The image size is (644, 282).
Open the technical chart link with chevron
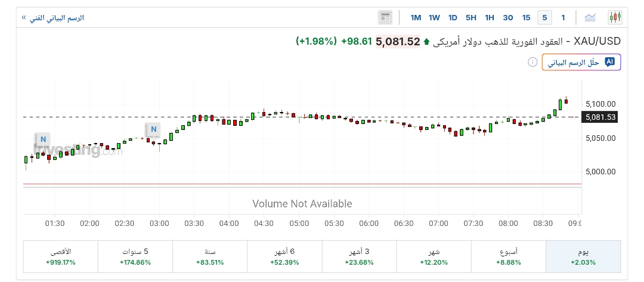[53, 18]
